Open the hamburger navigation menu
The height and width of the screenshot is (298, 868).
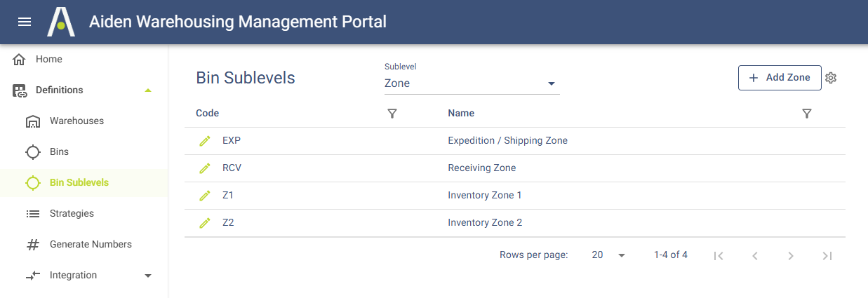pyautogui.click(x=25, y=22)
